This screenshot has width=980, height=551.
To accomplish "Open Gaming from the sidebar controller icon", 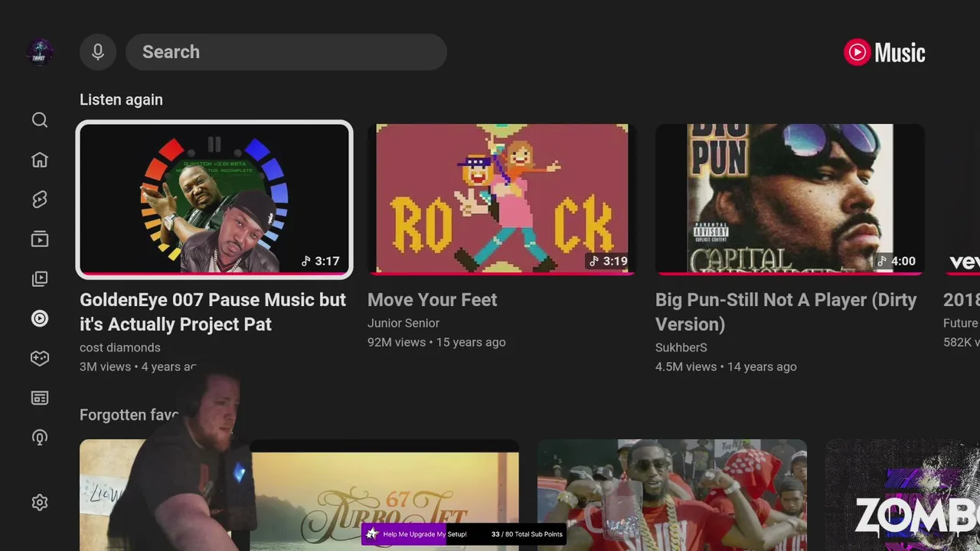I will coord(40,358).
